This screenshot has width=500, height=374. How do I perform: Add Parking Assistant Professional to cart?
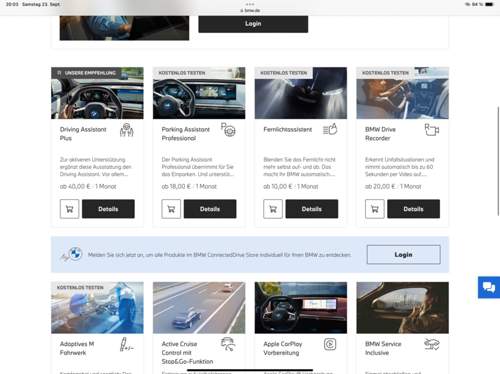pos(171,209)
